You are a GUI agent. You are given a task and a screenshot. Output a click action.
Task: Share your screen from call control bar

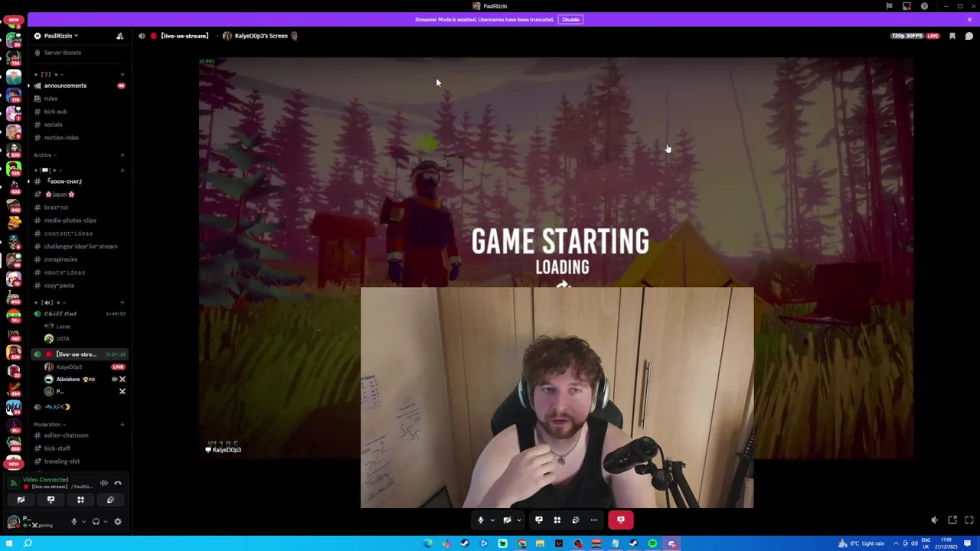coord(539,520)
